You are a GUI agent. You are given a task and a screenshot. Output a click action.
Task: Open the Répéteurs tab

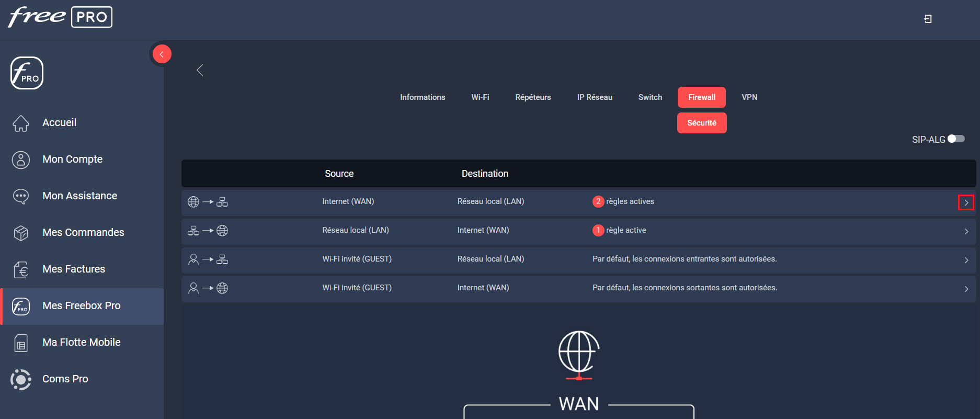tap(533, 97)
